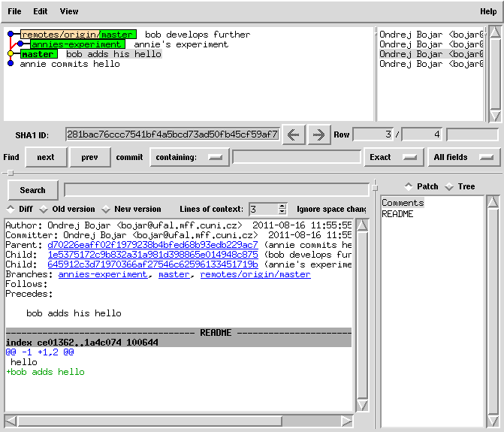Image resolution: width=504 pixels, height=432 pixels.
Task: Click the yellow commit node in graph
Action: 11,54
